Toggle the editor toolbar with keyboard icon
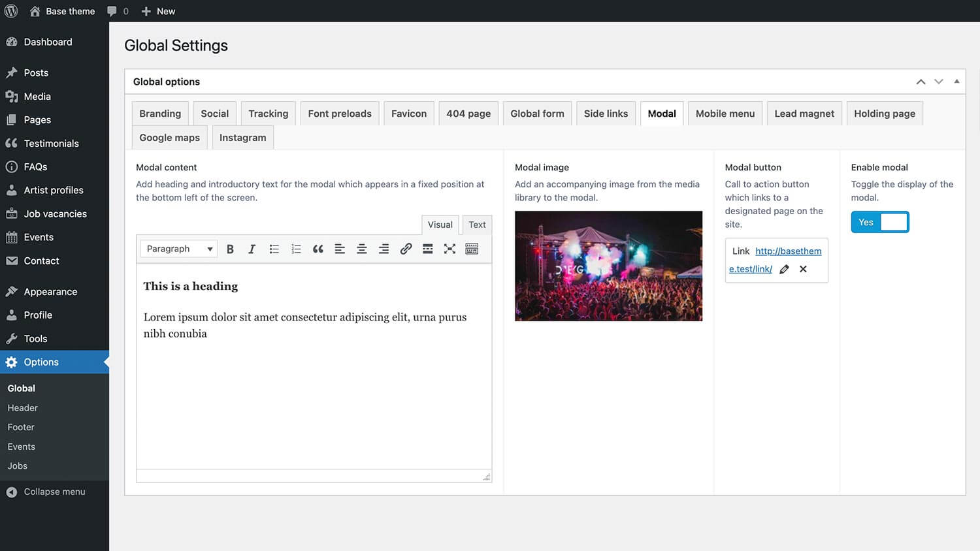Viewport: 980px width, 551px height. (472, 249)
